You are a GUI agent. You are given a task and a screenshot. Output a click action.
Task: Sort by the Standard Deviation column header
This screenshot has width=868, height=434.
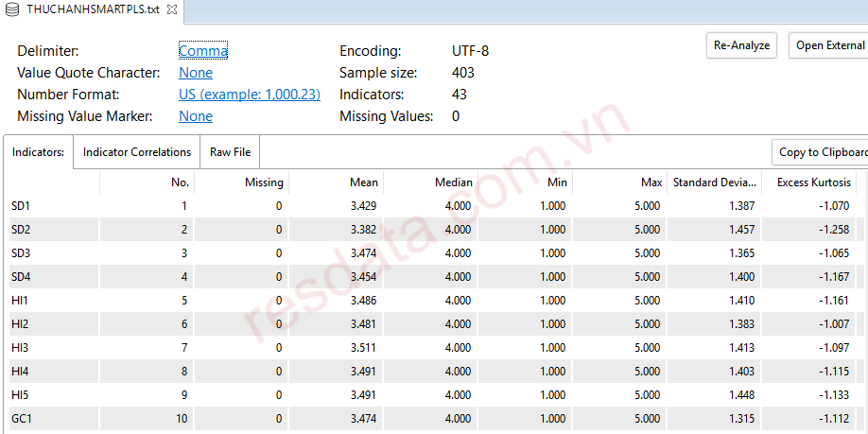[x=714, y=182]
